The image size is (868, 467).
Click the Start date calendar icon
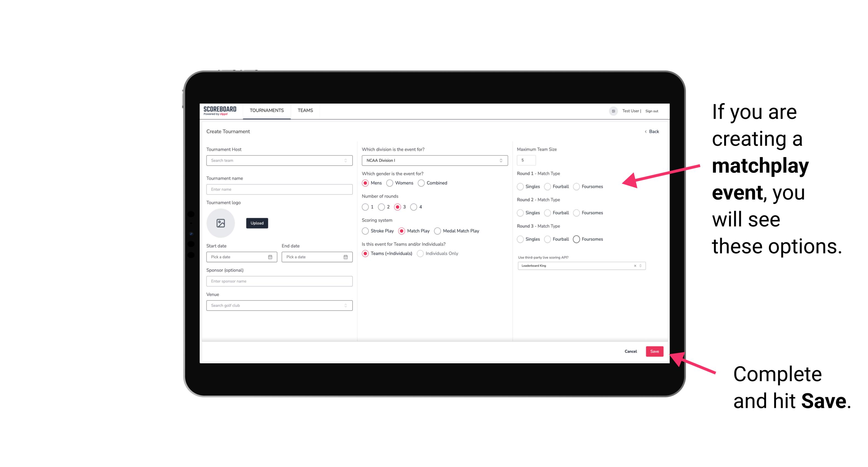(x=271, y=257)
